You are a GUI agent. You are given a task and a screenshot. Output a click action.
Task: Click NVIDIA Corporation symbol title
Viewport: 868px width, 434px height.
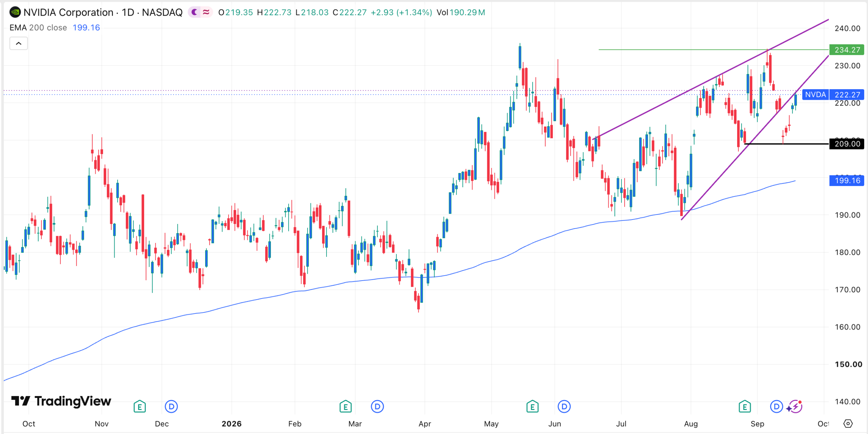pos(68,13)
